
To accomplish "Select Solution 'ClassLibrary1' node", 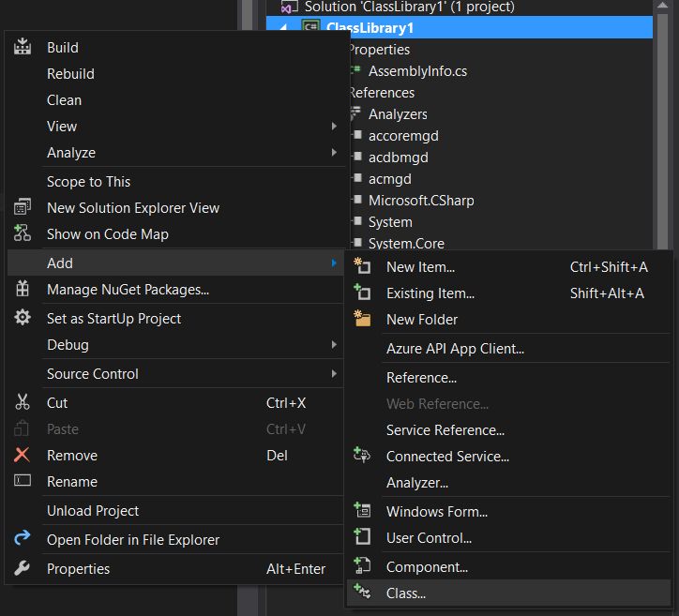I will [409, 7].
